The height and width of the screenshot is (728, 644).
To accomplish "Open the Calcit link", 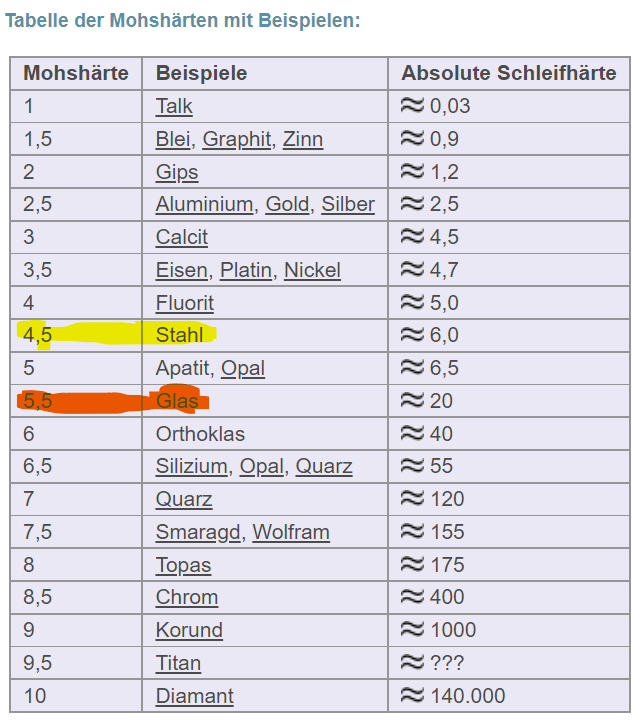I will click(182, 237).
